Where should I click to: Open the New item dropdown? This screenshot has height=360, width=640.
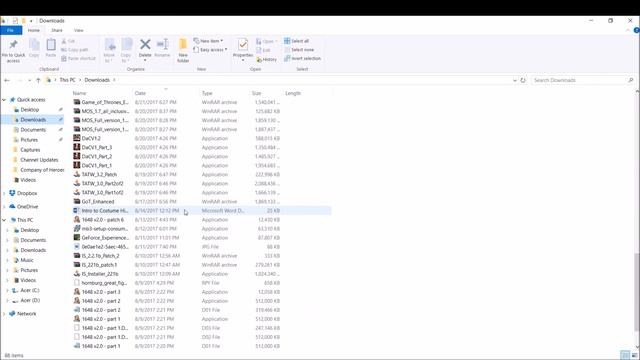(x=208, y=41)
